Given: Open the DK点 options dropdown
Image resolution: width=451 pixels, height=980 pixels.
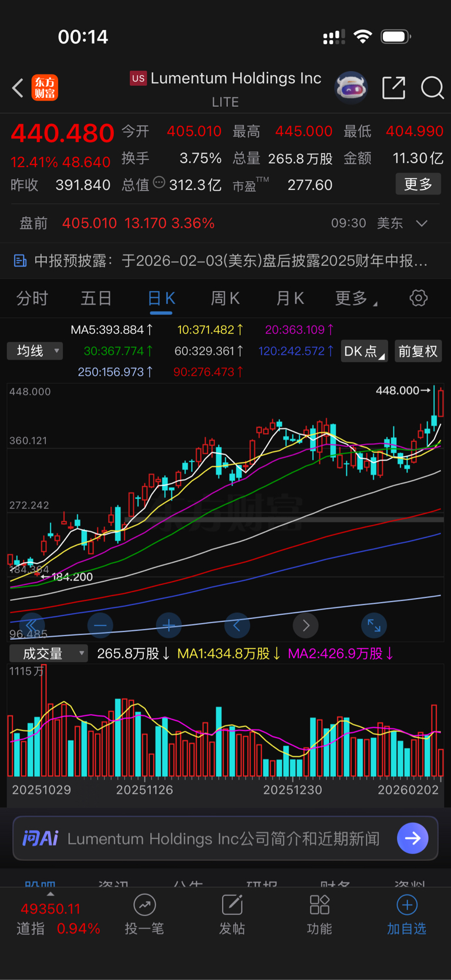Looking at the screenshot, I should pos(364,351).
